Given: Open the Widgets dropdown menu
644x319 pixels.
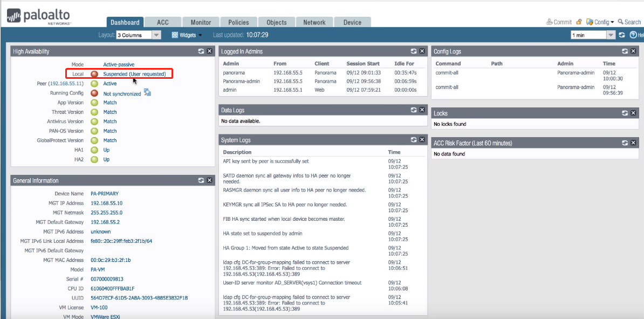Looking at the screenshot, I should click(187, 35).
